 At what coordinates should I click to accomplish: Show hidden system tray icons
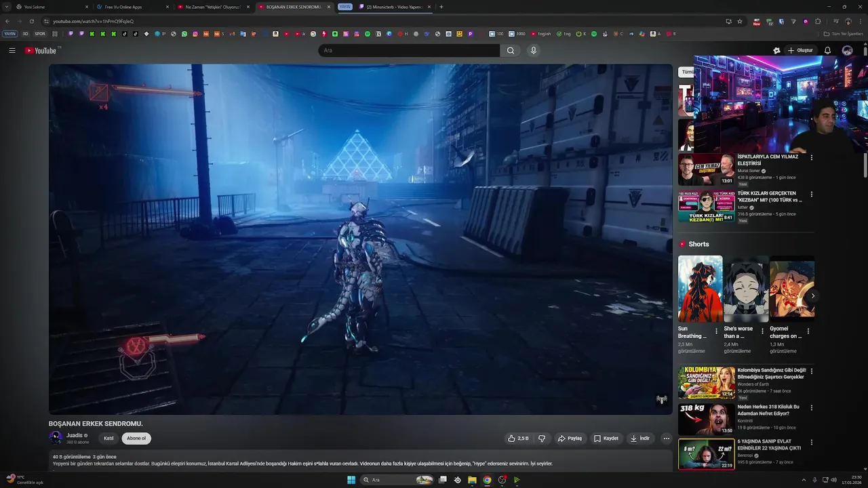click(x=804, y=480)
